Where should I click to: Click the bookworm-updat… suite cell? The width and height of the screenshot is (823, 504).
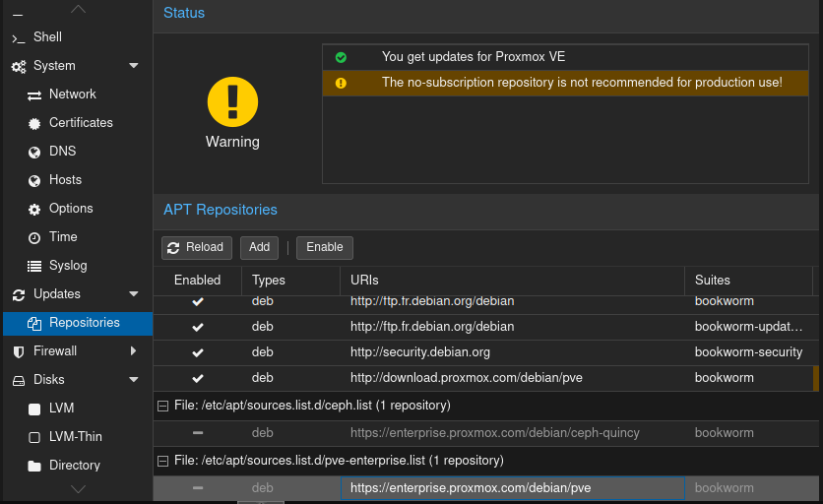748,327
